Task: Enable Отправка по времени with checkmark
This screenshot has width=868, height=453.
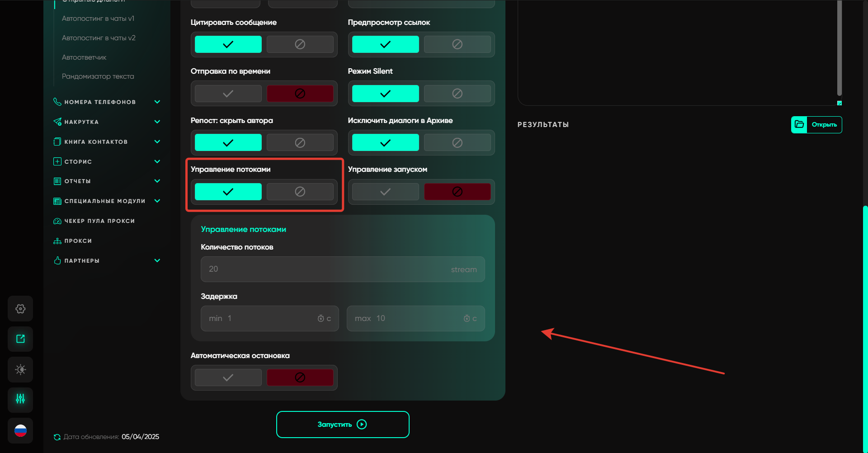Action: point(228,94)
